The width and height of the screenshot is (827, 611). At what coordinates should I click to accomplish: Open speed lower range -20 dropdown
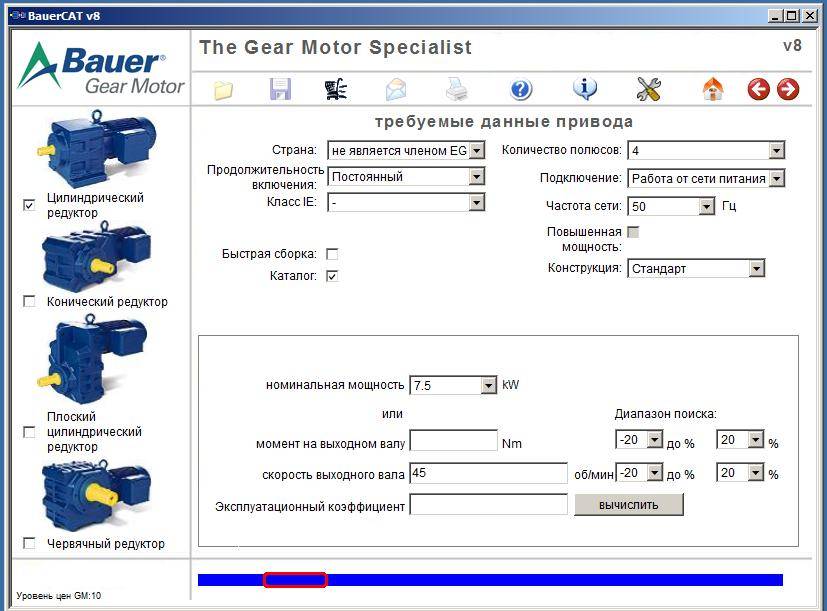639,472
